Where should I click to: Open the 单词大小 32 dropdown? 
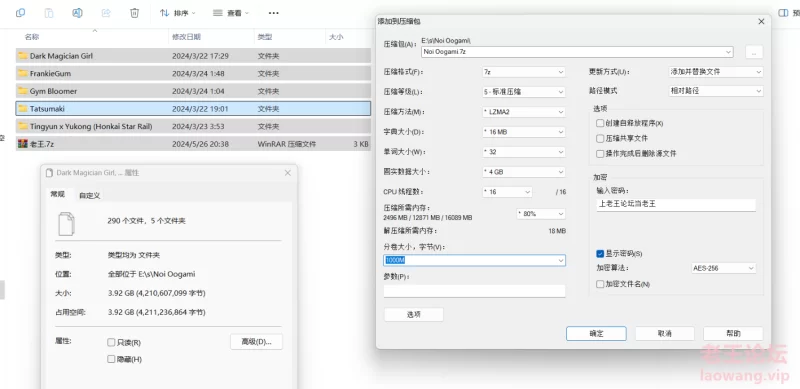523,152
